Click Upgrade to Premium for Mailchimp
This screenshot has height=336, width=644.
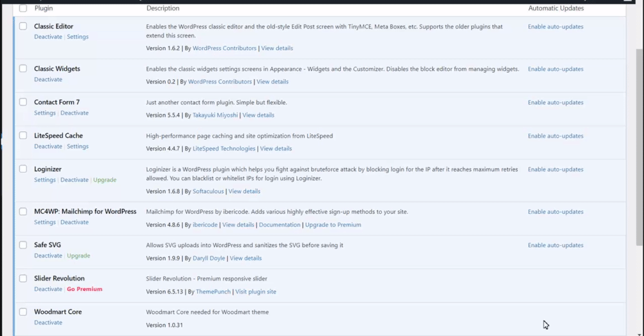(333, 225)
